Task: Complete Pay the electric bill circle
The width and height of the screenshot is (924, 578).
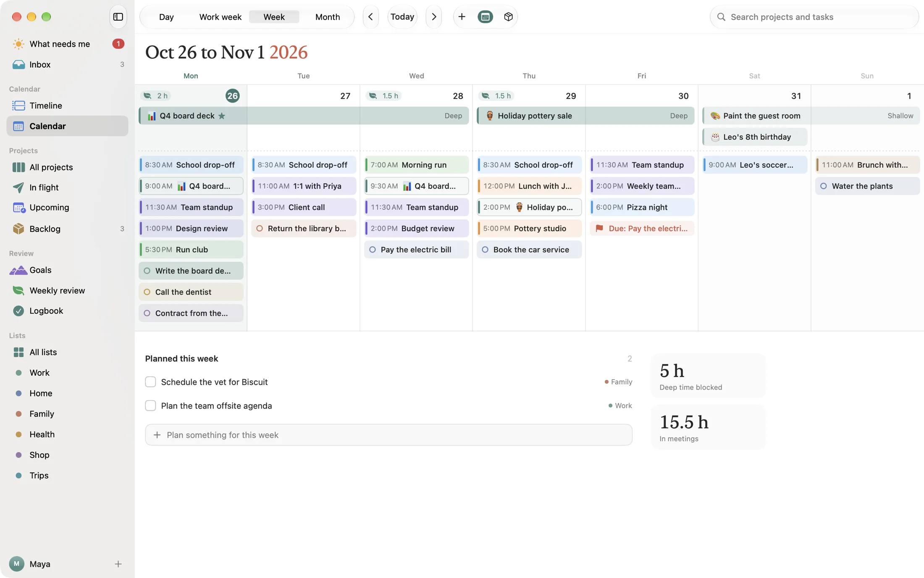Action: pyautogui.click(x=372, y=250)
